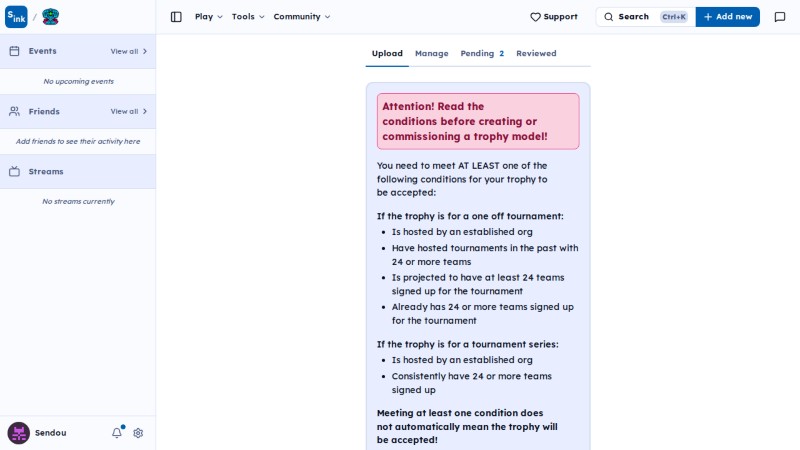Click the Friends section title

(x=44, y=111)
